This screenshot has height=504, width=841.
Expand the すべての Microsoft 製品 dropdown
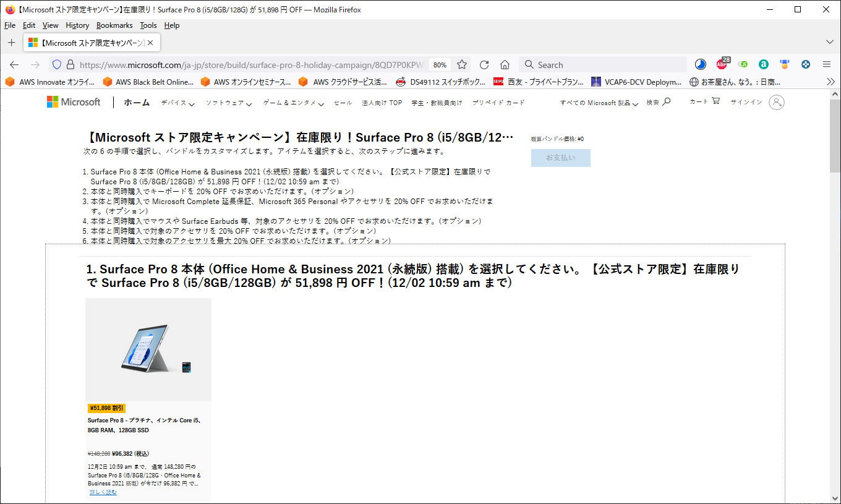point(599,103)
